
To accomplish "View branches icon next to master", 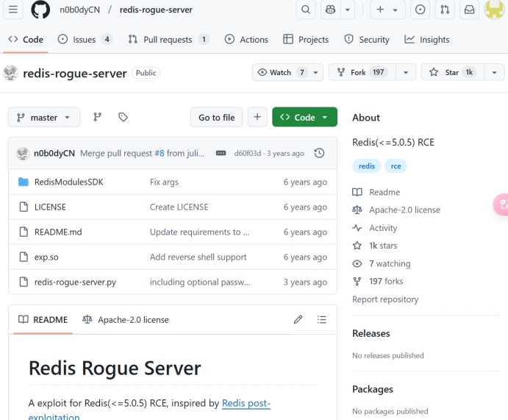I will coord(97,117).
